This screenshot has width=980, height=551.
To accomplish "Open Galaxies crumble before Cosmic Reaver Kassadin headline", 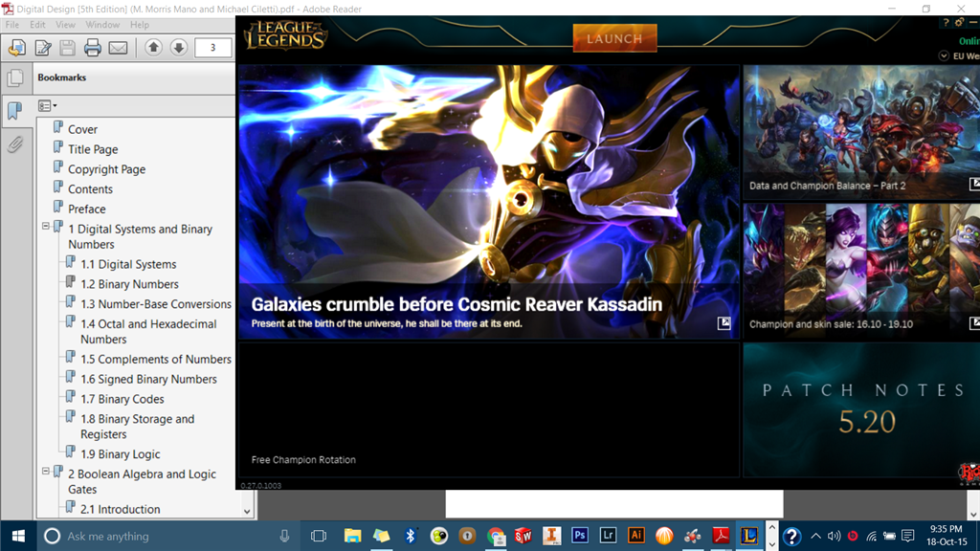I will 457,304.
